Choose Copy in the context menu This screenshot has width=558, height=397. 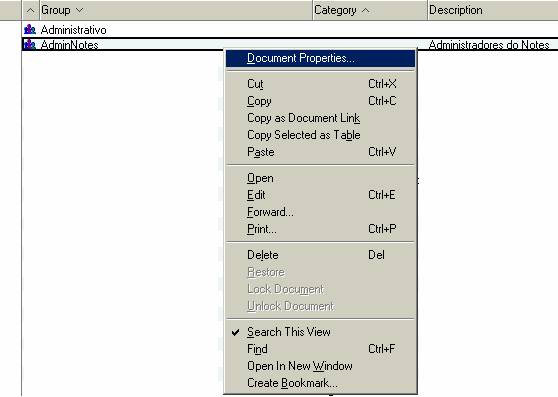point(320,101)
